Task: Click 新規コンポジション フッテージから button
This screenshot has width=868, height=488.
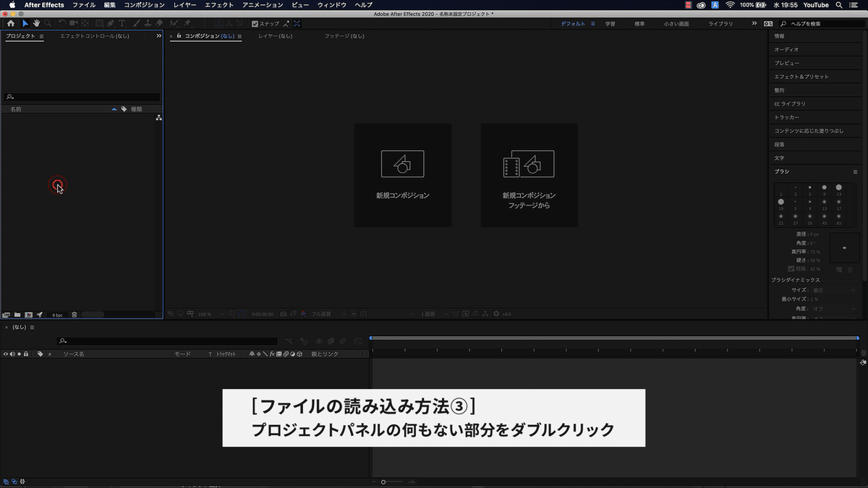Action: pyautogui.click(x=529, y=175)
